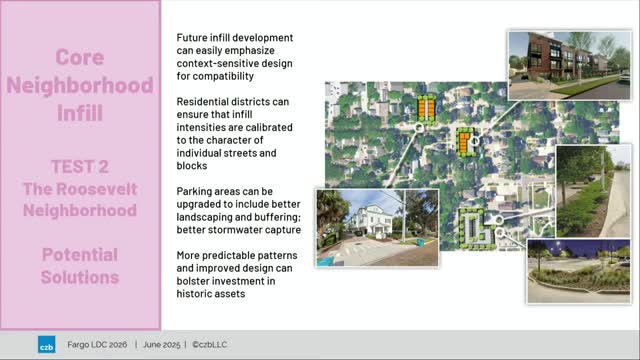Click the 'More predictable patterns' paragraph

237,274
